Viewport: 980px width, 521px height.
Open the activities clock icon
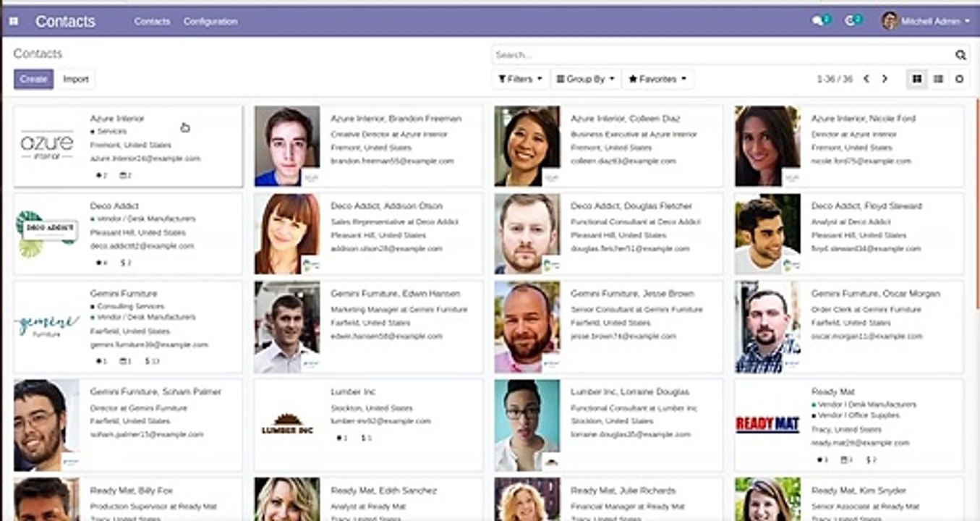coord(852,21)
